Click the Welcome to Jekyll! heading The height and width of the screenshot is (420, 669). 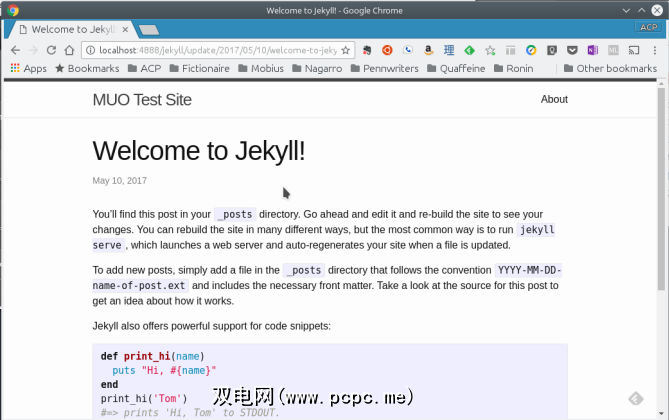click(x=199, y=151)
